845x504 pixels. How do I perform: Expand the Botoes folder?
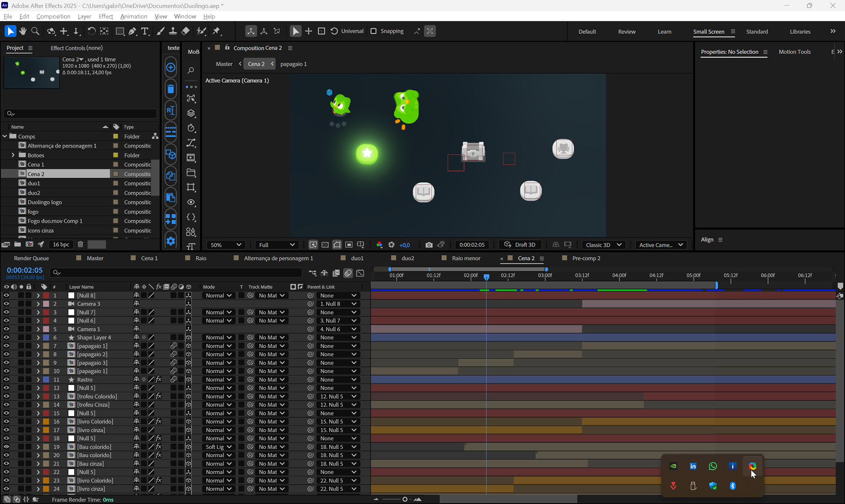(x=13, y=155)
